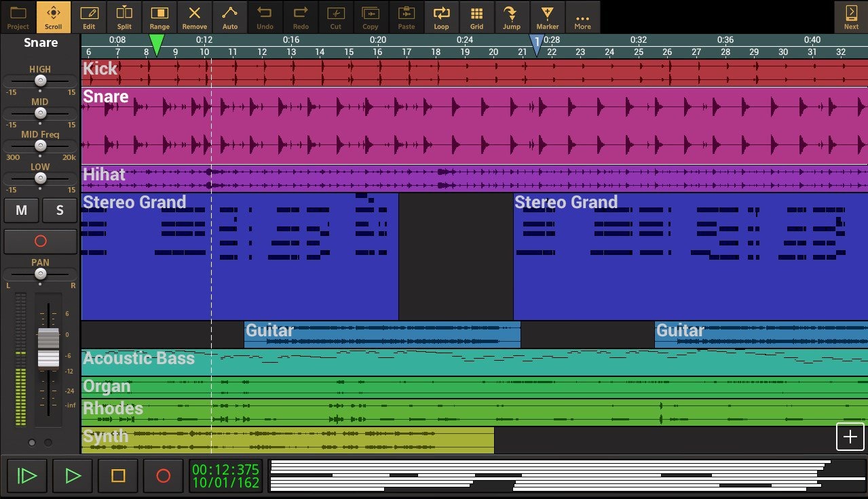Click the Remove tool icon
The image size is (868, 499).
coord(195,18)
